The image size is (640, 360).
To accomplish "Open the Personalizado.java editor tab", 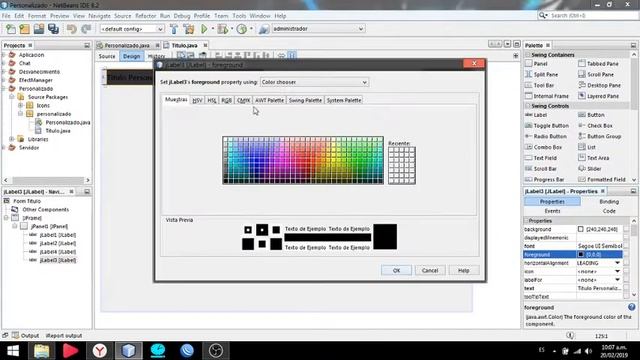I will pos(127,45).
